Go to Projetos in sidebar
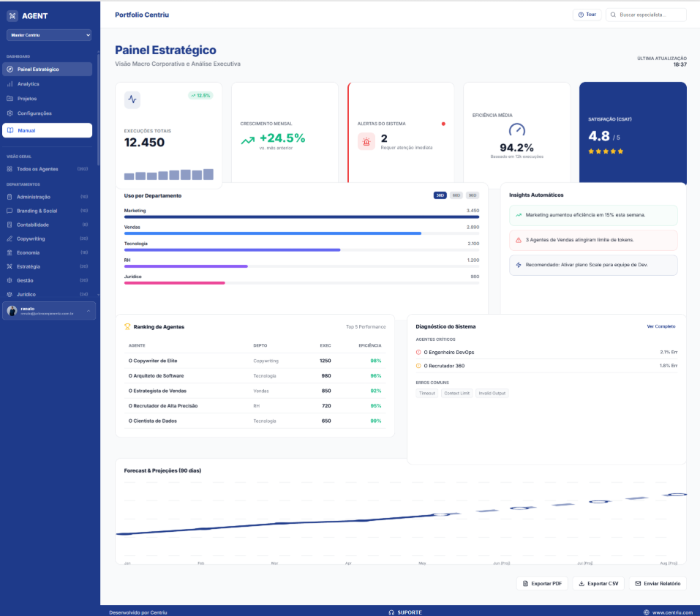This screenshot has height=616, width=700. coord(48,99)
